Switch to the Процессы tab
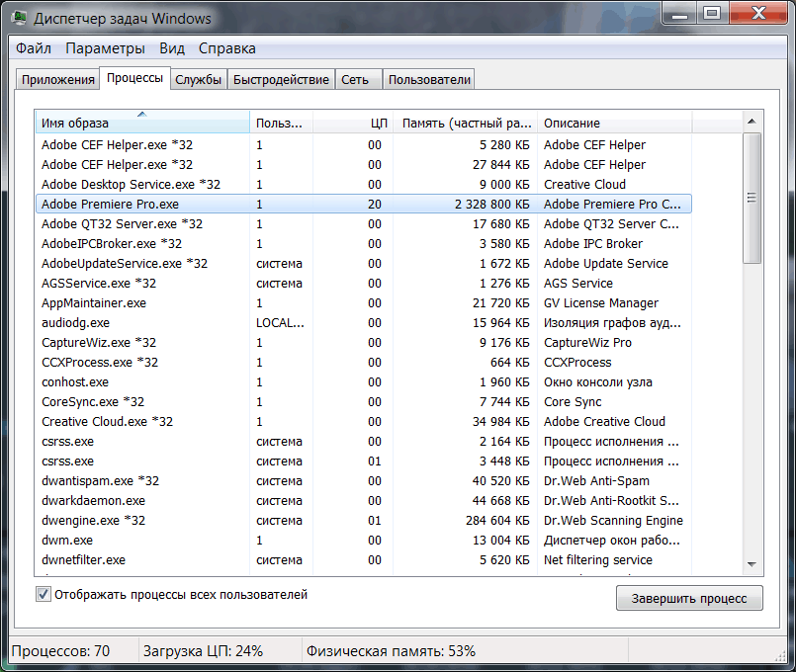Screen dimensions: 796x672 click(134, 78)
